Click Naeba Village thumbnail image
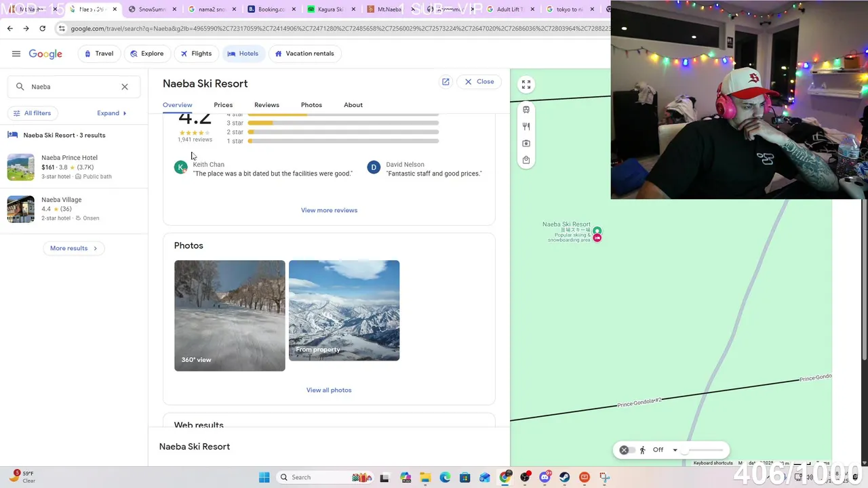 click(x=21, y=209)
